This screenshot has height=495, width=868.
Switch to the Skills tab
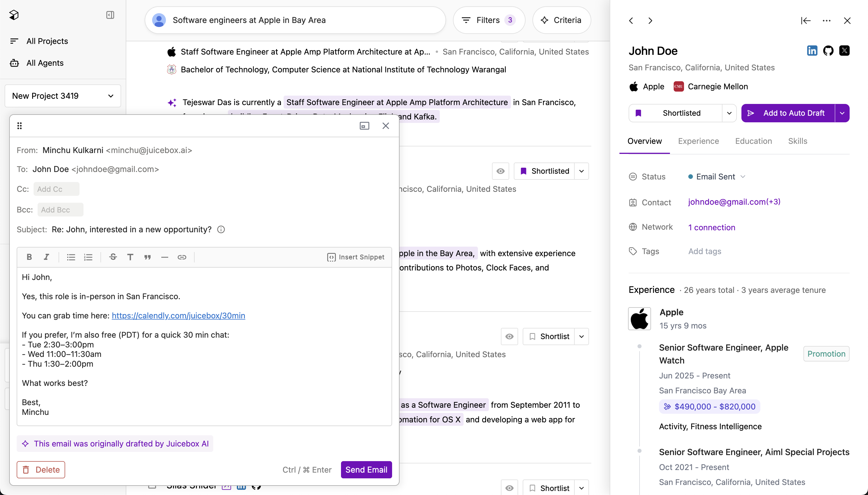coord(797,141)
